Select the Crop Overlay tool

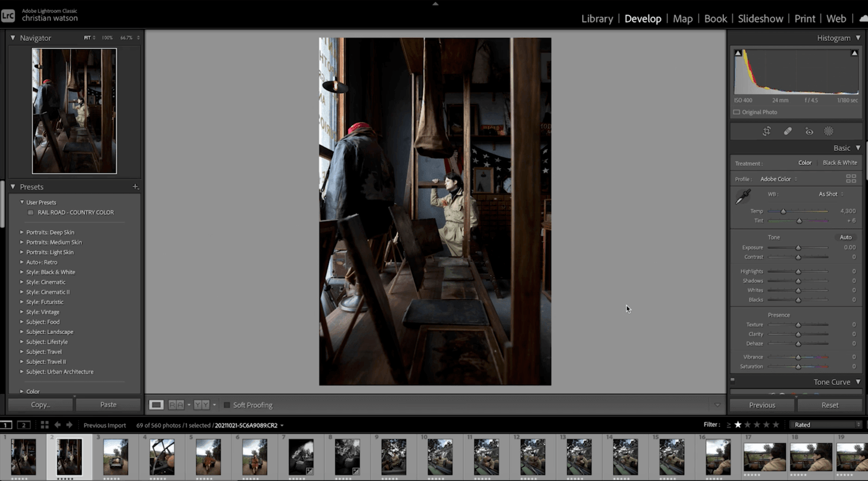pyautogui.click(x=766, y=132)
